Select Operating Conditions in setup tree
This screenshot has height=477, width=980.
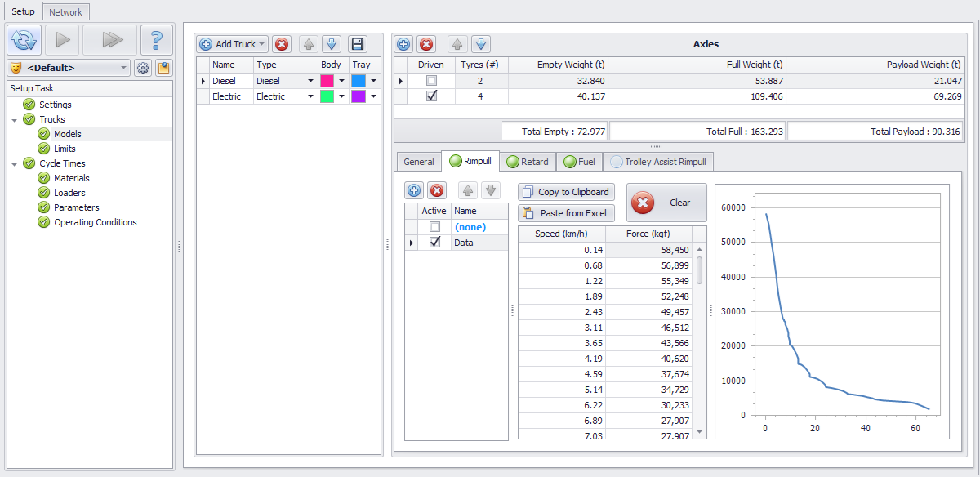coord(96,222)
